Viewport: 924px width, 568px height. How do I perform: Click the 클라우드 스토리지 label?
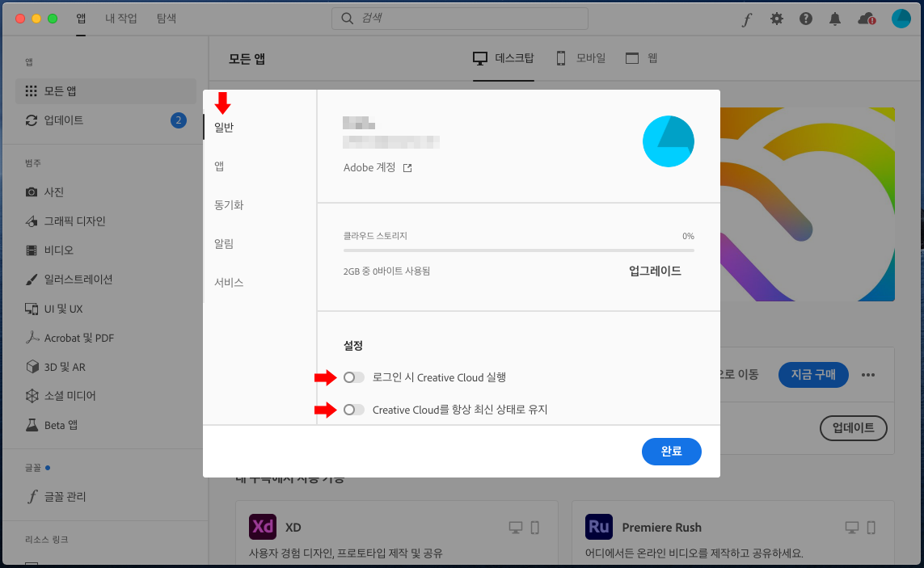click(x=375, y=236)
